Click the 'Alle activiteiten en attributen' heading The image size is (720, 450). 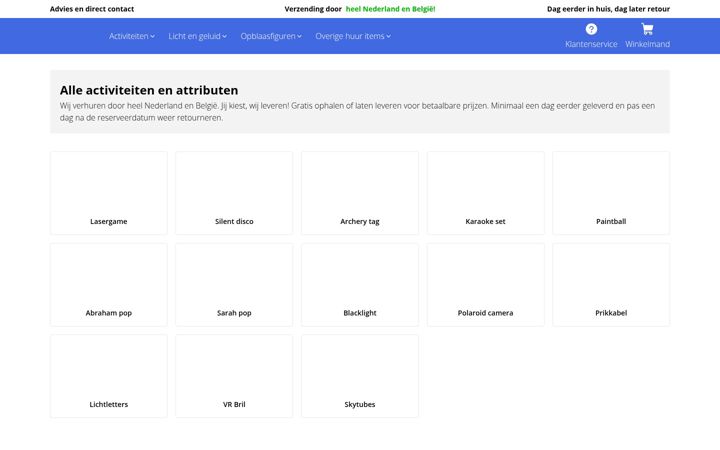coord(149,90)
